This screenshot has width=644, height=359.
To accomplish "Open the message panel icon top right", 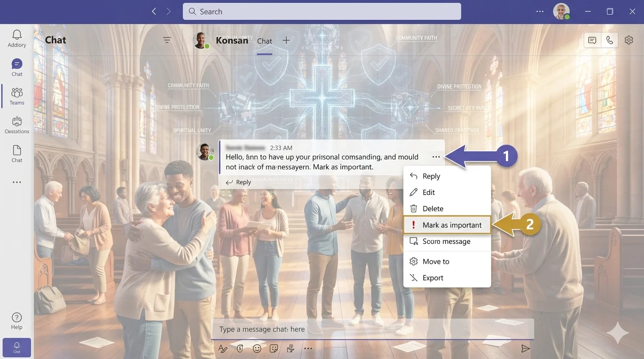I will 592,40.
